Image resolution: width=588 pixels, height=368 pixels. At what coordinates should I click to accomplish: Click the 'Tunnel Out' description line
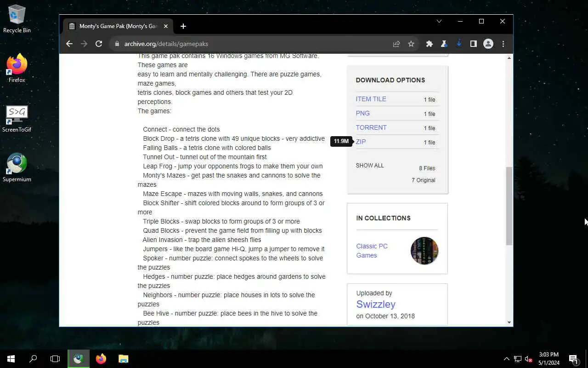[205, 157]
